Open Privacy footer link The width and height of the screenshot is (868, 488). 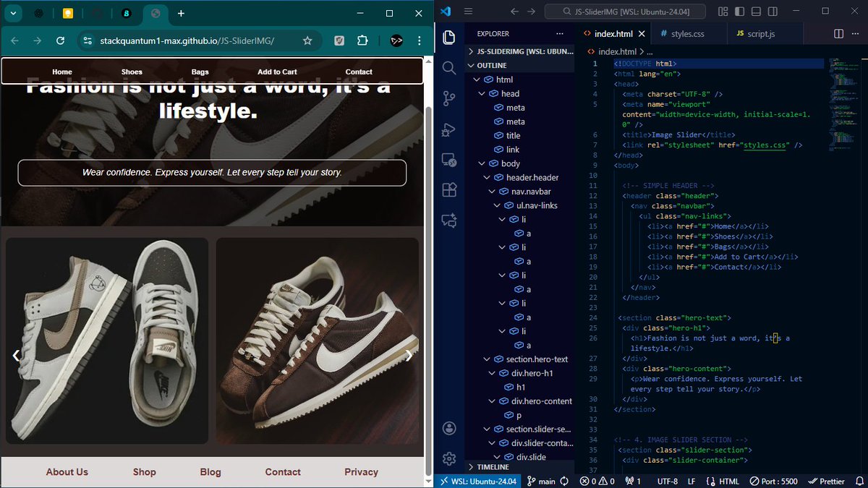(361, 472)
